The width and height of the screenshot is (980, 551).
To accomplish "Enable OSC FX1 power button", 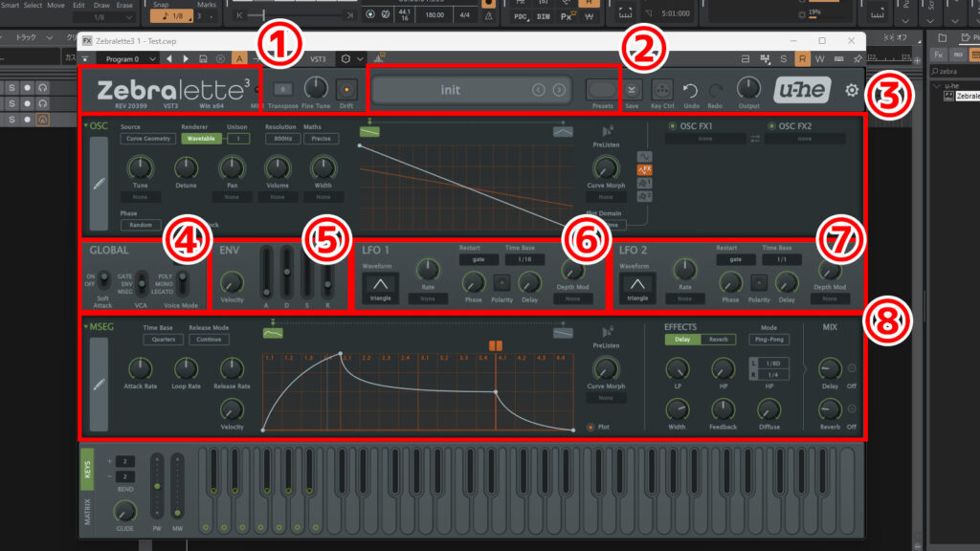I will (674, 126).
